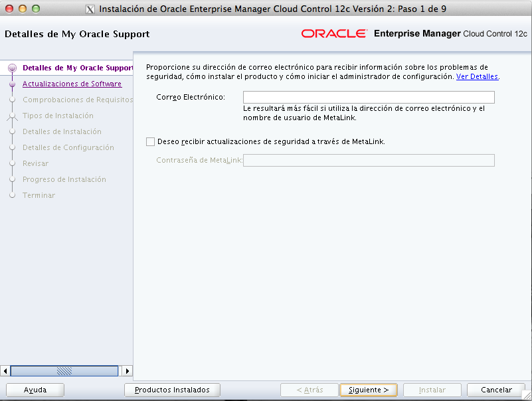Open the Ver Detalles link
This screenshot has width=532, height=401.
[477, 77]
